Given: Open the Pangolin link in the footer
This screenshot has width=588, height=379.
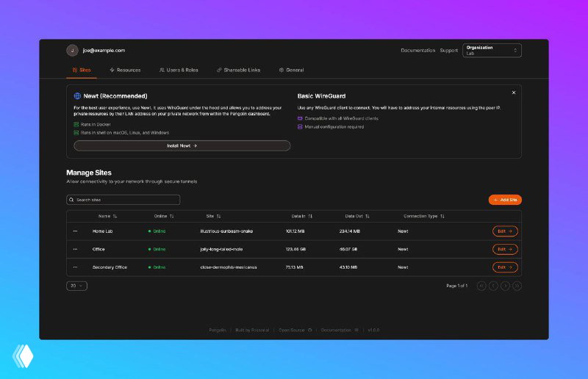Looking at the screenshot, I should point(218,331).
